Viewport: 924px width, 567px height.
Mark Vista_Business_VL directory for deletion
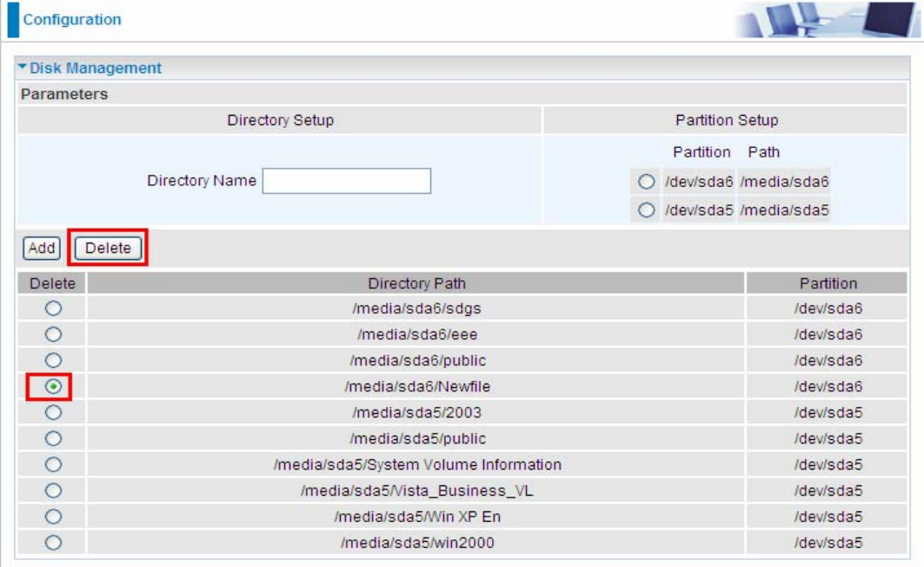point(54,490)
